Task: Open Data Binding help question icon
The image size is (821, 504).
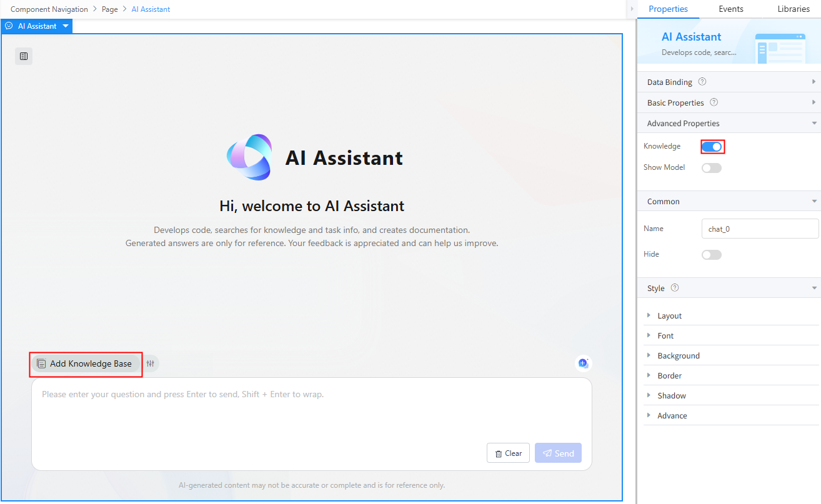Action: point(702,82)
